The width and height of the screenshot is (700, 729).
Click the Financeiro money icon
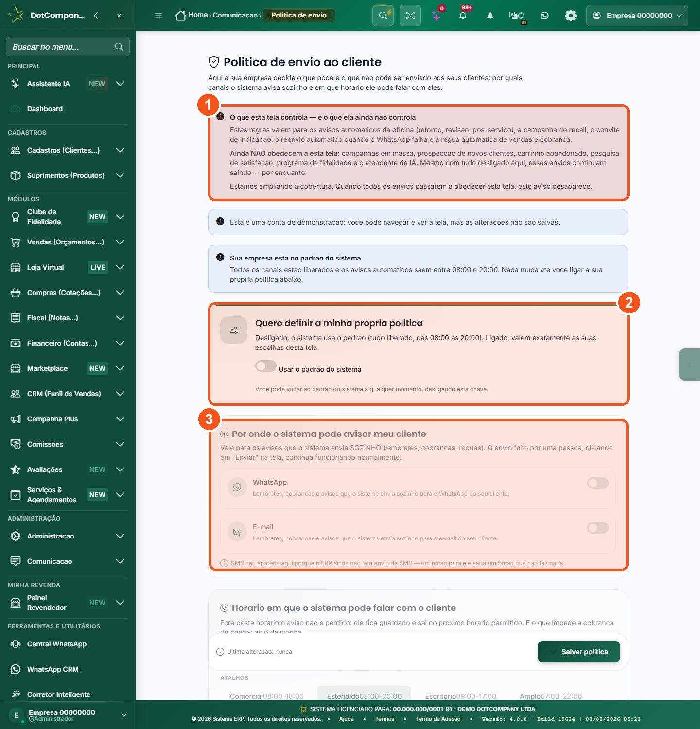pos(16,343)
